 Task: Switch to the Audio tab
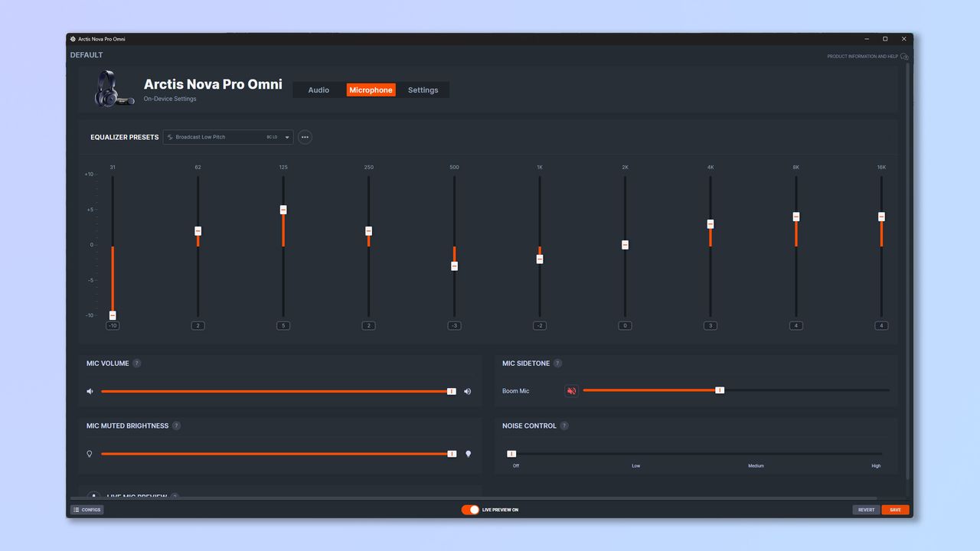tap(318, 90)
